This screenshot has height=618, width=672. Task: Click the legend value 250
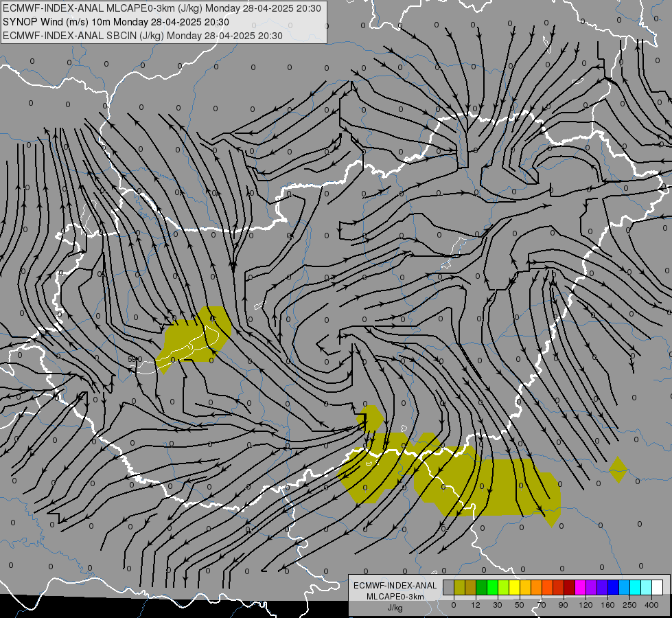coord(629,605)
